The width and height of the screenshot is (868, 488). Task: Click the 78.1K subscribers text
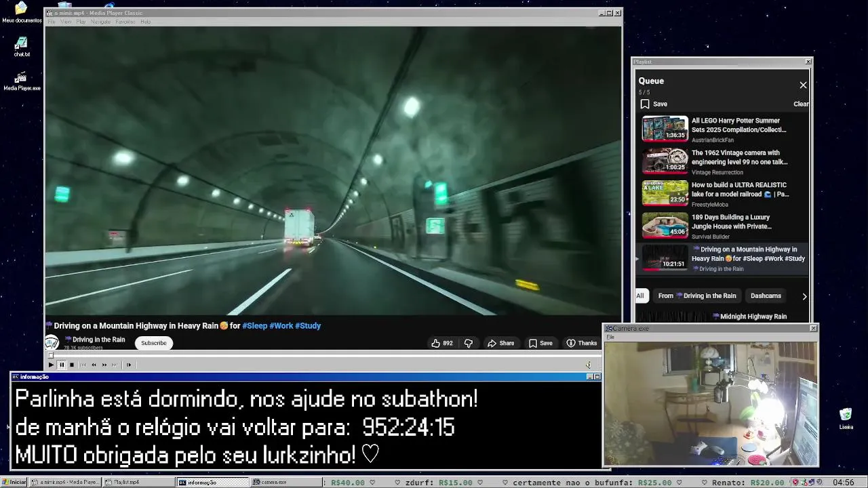coord(83,348)
